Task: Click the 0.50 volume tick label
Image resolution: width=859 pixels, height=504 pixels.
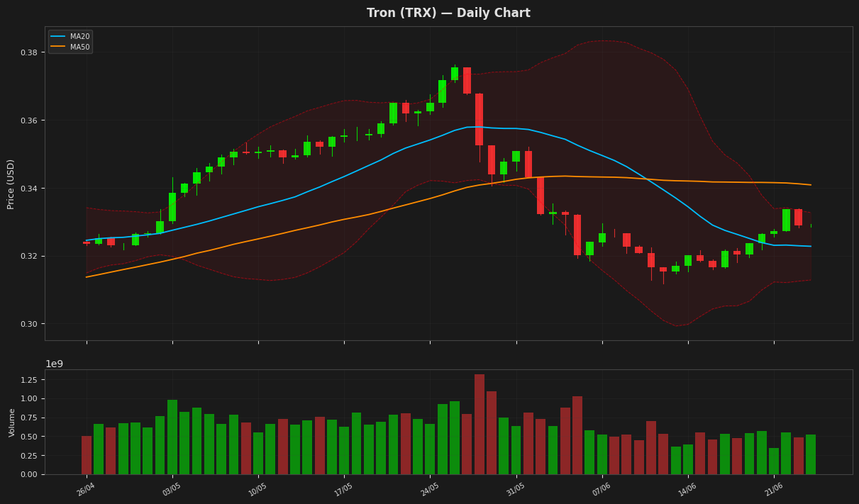Action: point(30,437)
